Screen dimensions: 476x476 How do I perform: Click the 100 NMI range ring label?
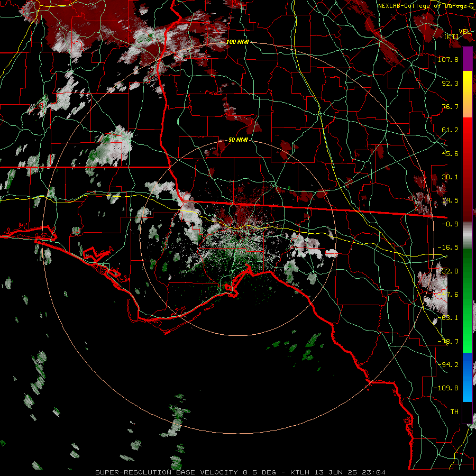pyautogui.click(x=237, y=42)
